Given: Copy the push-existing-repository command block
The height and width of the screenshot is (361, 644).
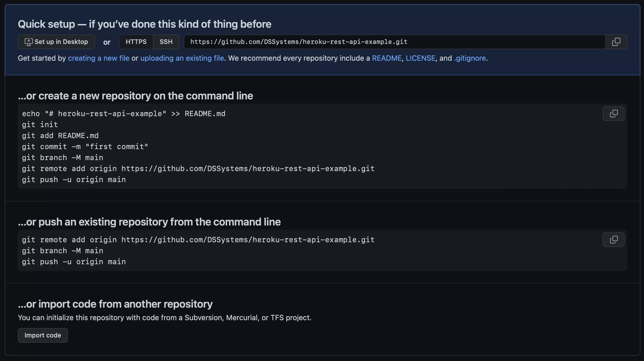Looking at the screenshot, I should tap(613, 240).
